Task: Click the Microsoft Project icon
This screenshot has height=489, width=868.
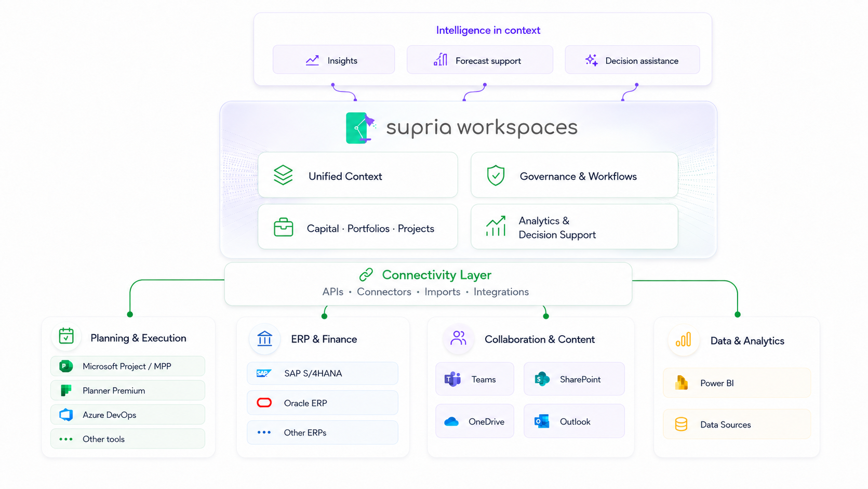Action: (x=66, y=366)
